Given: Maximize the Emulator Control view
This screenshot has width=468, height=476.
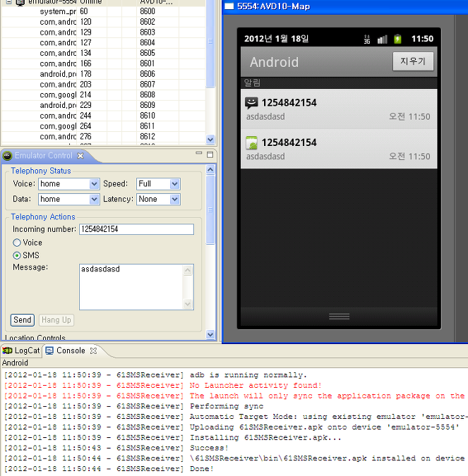Looking at the screenshot, I should pyautogui.click(x=210, y=155).
